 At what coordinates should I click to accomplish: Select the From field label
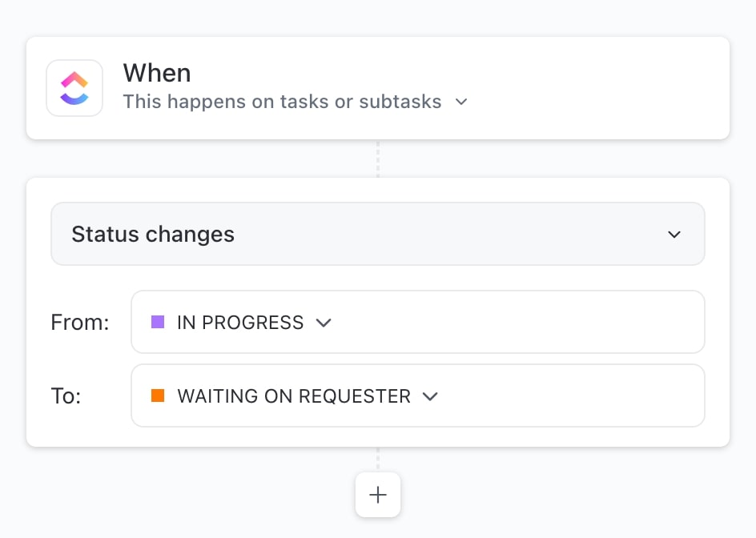(80, 322)
